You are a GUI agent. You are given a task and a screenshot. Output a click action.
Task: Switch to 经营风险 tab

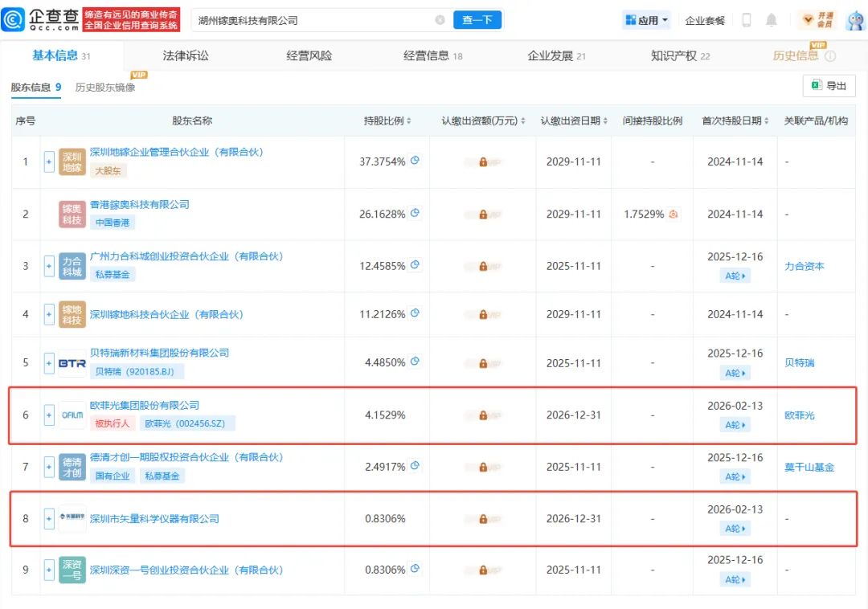309,56
